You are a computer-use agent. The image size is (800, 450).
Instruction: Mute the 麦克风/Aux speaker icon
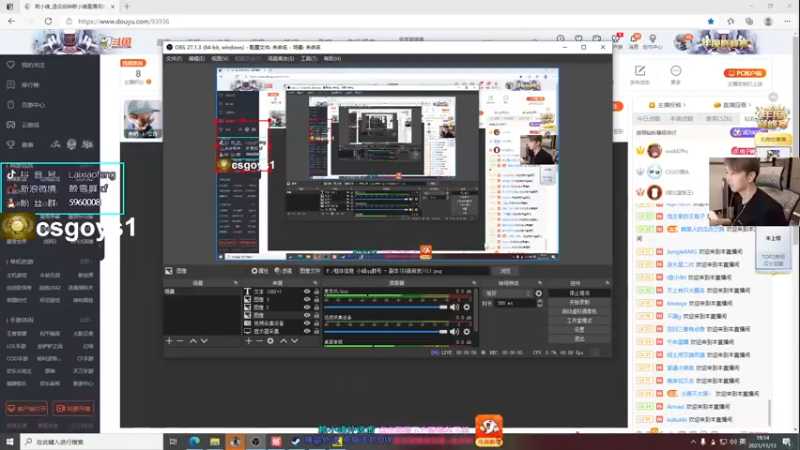(454, 307)
